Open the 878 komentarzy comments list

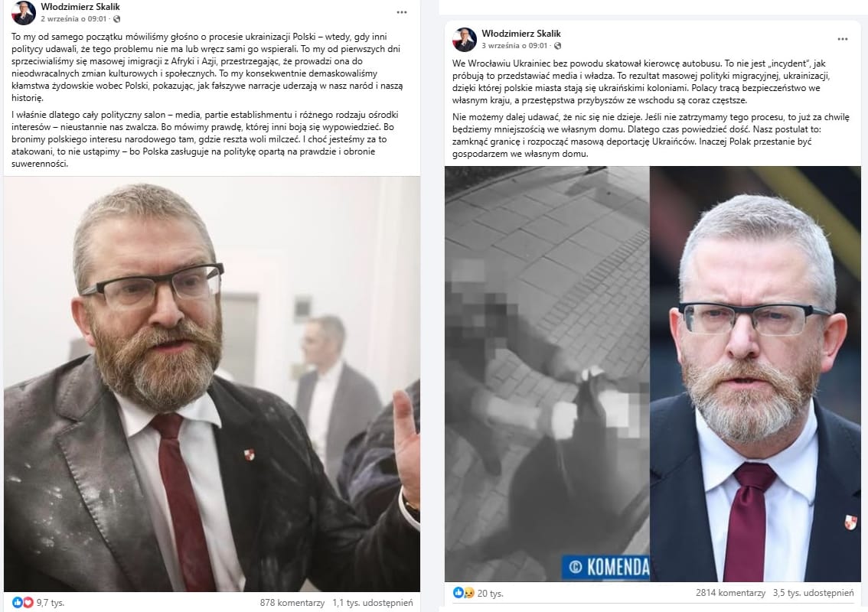coord(292,603)
